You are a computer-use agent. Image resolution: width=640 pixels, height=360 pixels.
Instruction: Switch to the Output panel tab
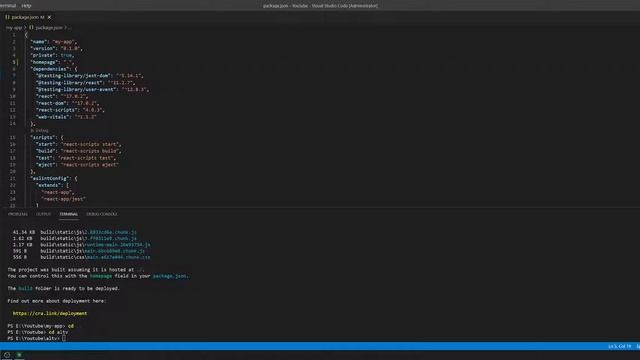(43, 214)
